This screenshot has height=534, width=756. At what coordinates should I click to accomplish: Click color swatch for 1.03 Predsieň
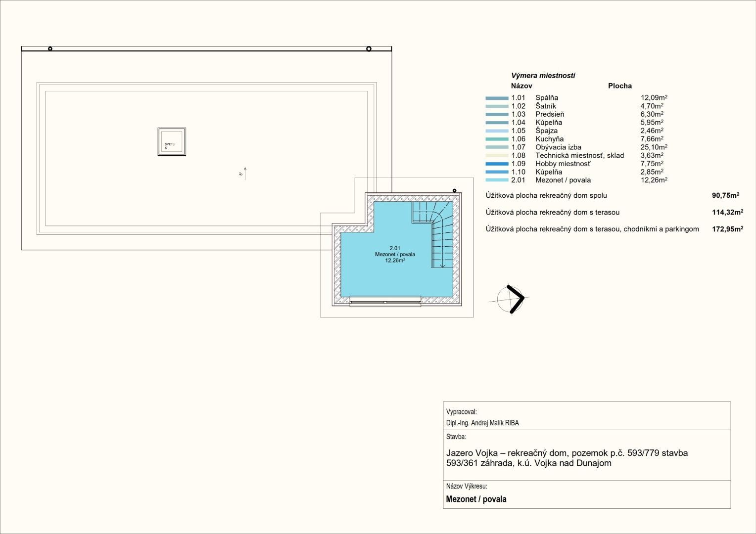click(x=497, y=114)
